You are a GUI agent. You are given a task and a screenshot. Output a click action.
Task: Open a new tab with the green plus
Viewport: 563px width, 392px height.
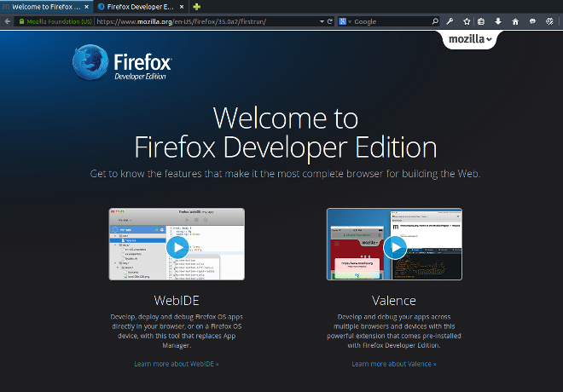click(197, 7)
